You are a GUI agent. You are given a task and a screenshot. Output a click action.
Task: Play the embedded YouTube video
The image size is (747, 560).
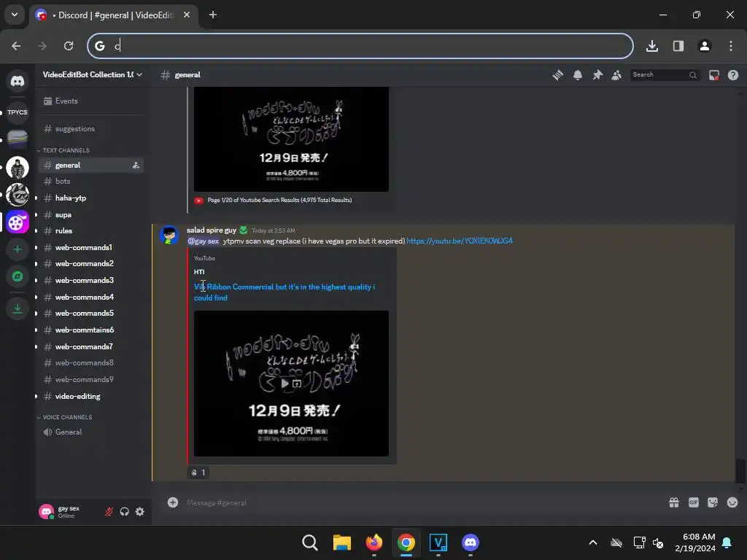pos(285,384)
